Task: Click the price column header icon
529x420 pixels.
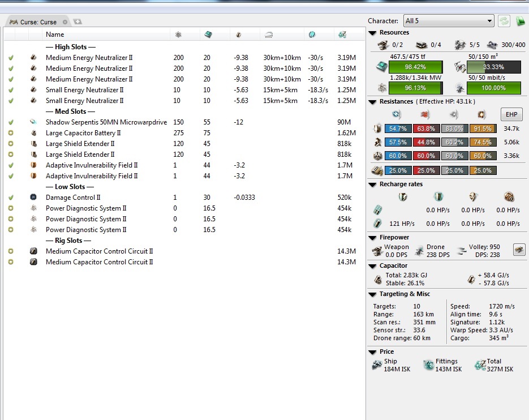Action: coord(342,35)
